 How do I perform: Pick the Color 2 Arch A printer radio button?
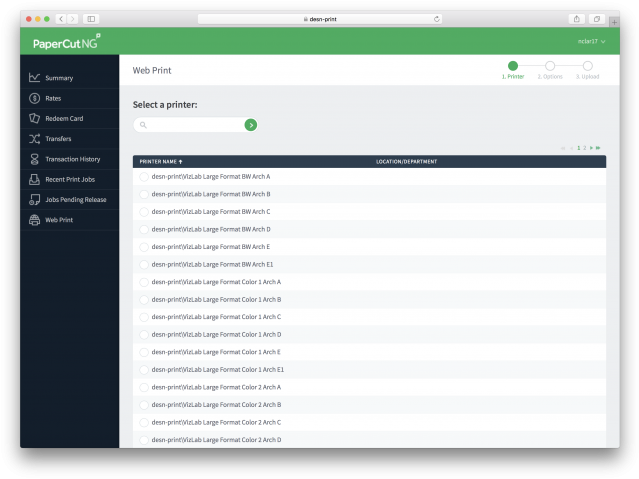pos(144,387)
